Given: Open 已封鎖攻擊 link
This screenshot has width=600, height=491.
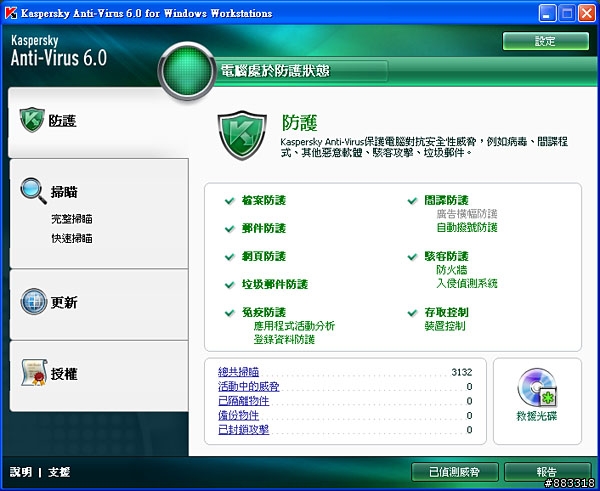Looking at the screenshot, I should (x=243, y=430).
